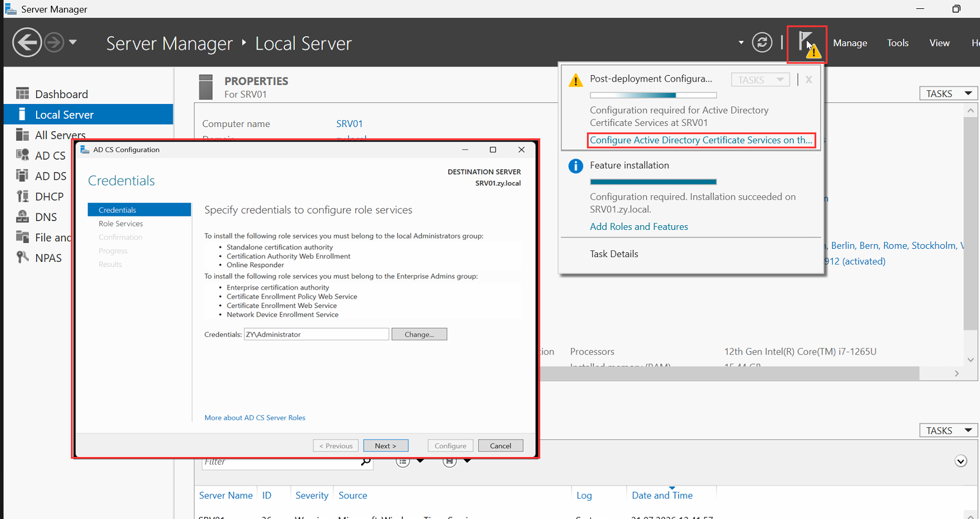
Task: Open the TASKS dropdown in the Events section
Action: (948, 430)
